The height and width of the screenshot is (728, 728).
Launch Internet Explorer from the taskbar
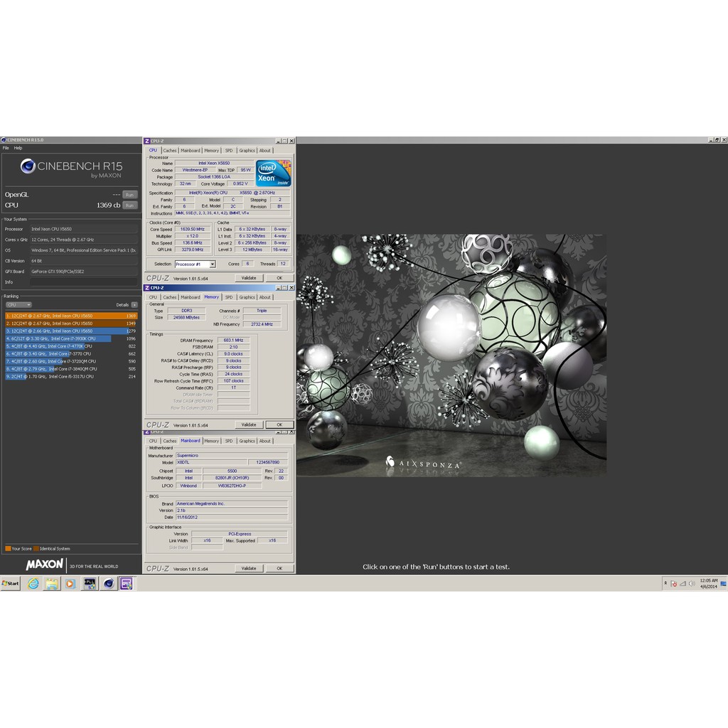[x=33, y=583]
